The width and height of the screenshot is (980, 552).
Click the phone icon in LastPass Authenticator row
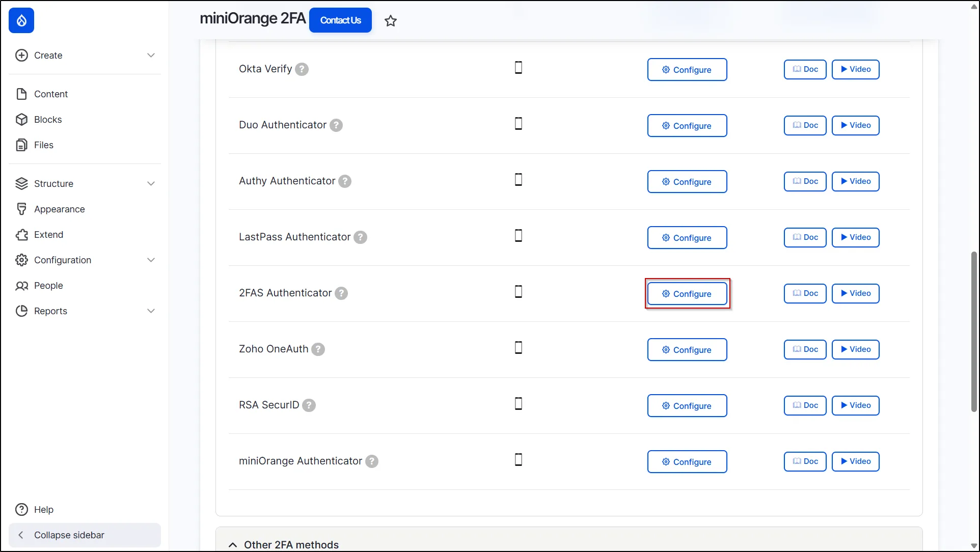[x=519, y=236]
